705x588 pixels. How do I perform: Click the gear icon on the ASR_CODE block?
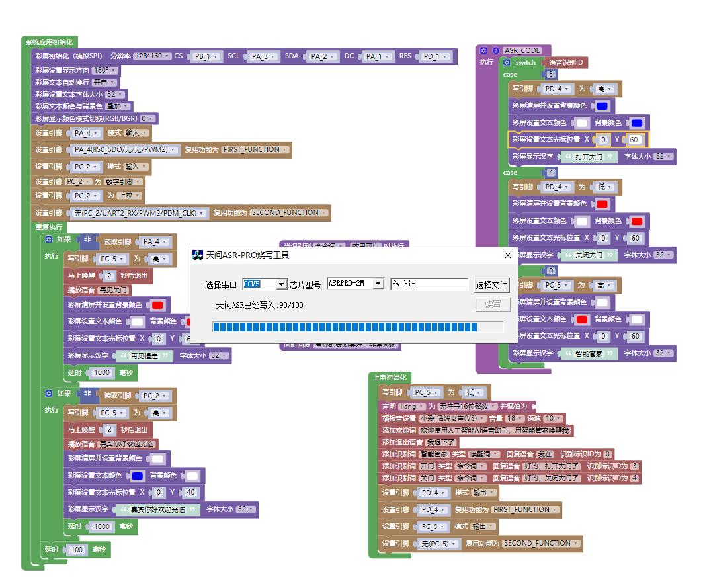pos(483,50)
